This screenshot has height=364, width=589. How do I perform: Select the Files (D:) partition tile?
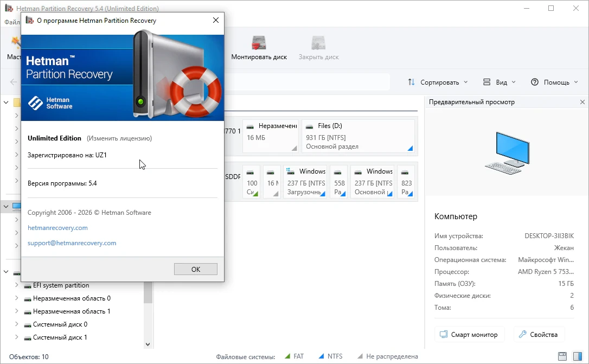point(358,136)
